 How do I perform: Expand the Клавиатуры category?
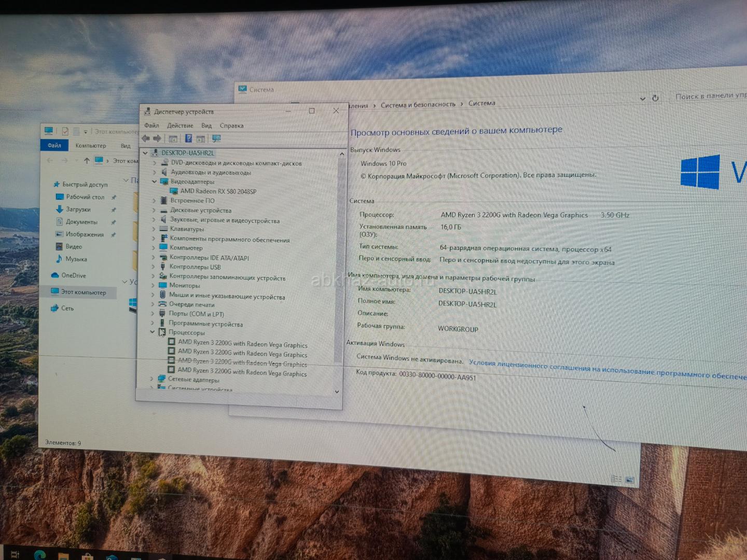click(154, 229)
